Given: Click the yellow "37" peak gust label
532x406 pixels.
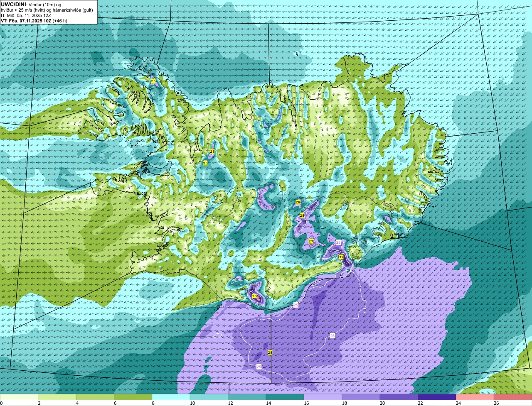Looking at the screenshot, I should [x=341, y=257].
